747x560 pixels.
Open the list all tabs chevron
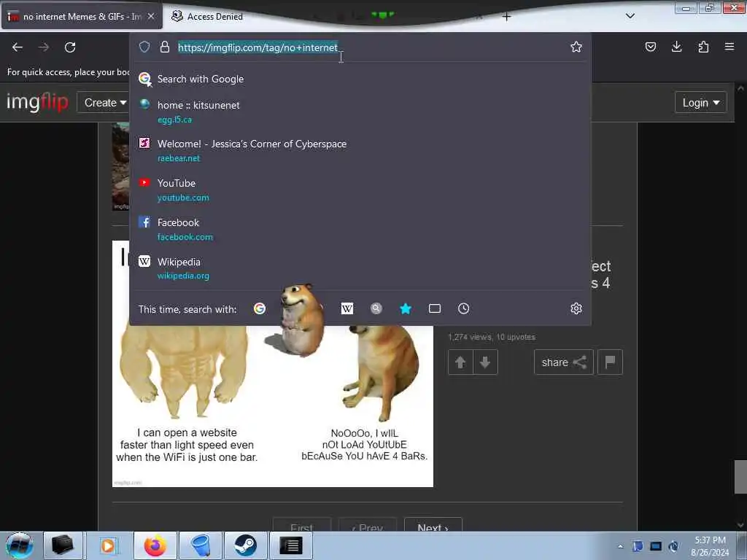630,16
